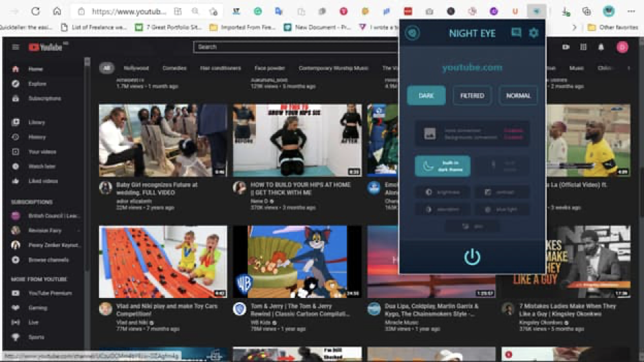Select the Nollywood filter chip

pos(136,68)
